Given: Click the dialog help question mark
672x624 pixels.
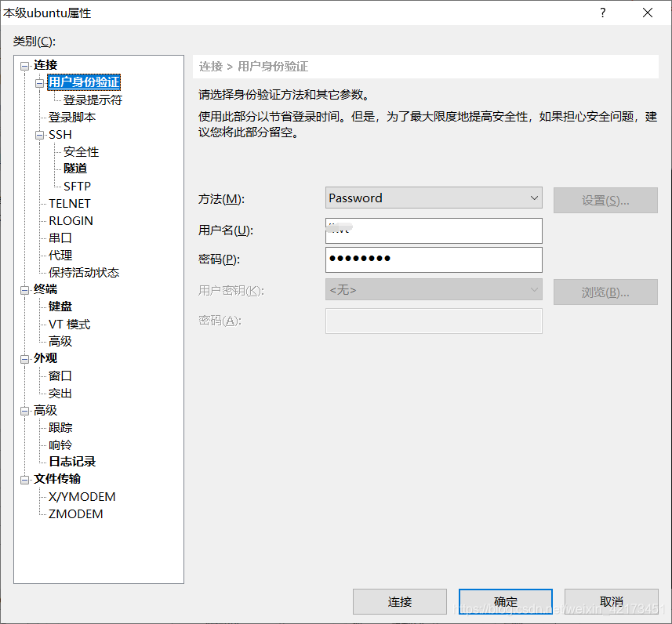Looking at the screenshot, I should click(602, 13).
